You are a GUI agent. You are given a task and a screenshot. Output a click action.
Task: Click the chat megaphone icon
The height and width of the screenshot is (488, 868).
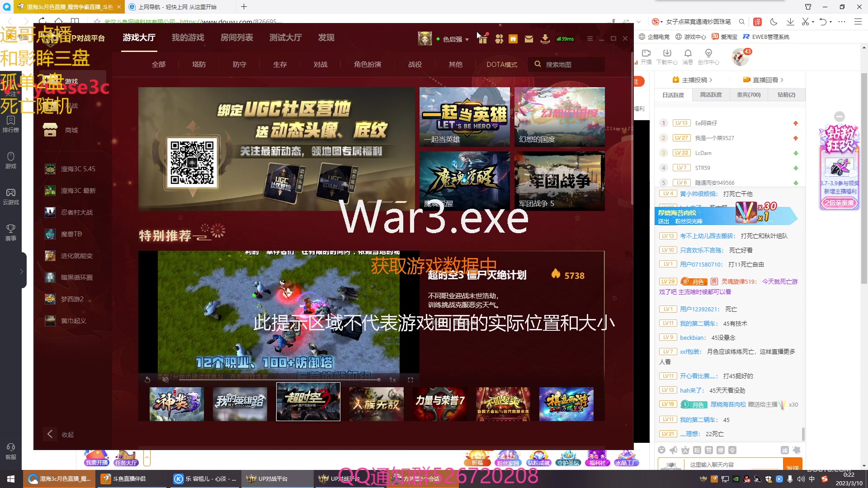click(x=674, y=450)
